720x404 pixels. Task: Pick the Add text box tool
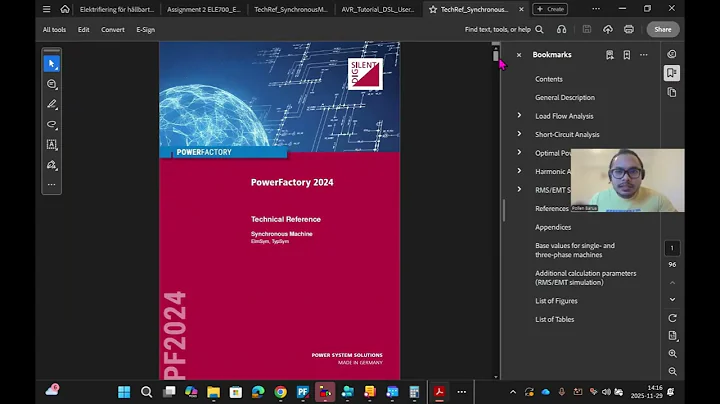click(51, 145)
